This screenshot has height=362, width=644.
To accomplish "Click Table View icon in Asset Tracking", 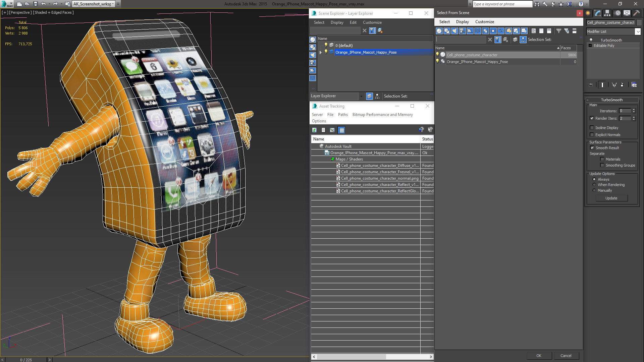I will [x=341, y=130].
